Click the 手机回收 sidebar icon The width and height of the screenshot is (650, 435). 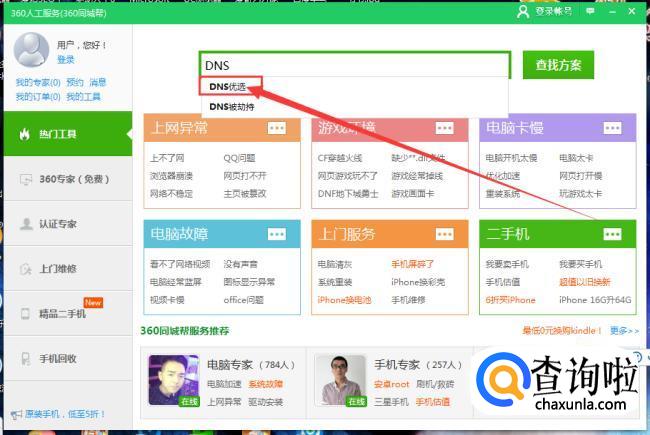pyautogui.click(x=26, y=358)
